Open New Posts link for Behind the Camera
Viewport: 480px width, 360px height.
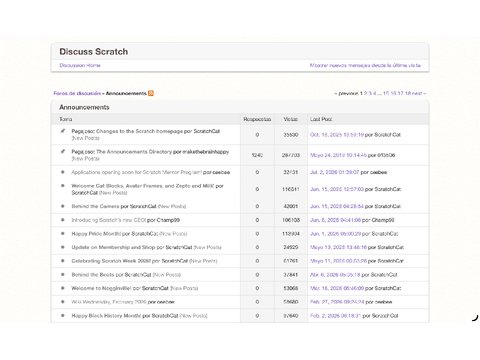(172, 206)
